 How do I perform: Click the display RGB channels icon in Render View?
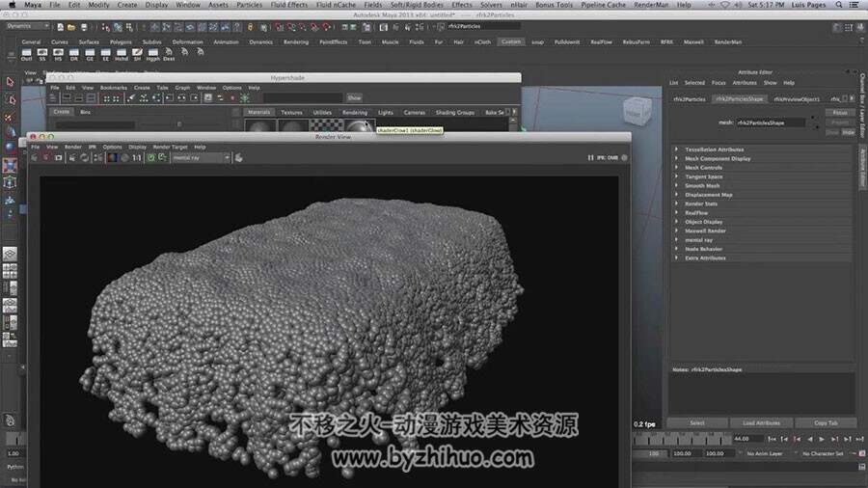(x=113, y=158)
